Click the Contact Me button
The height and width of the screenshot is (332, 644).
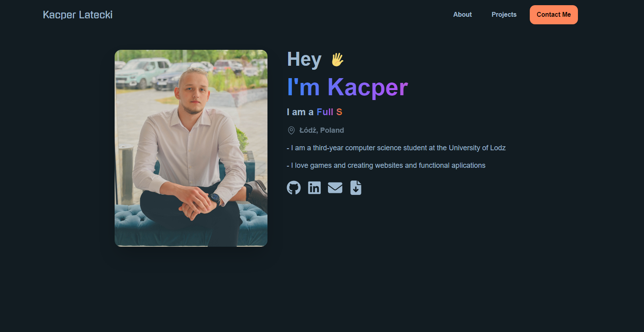(554, 15)
